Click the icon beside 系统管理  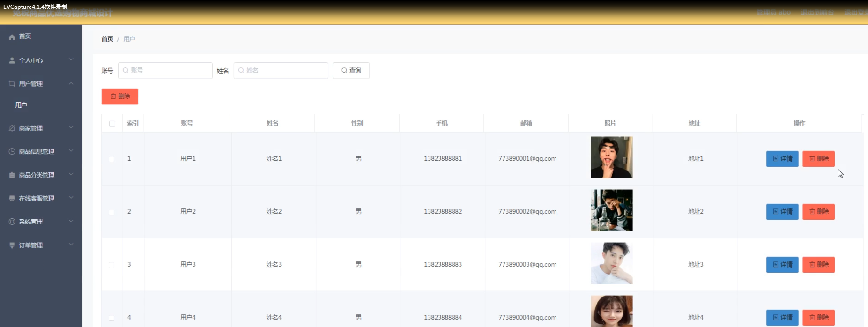[12, 222]
